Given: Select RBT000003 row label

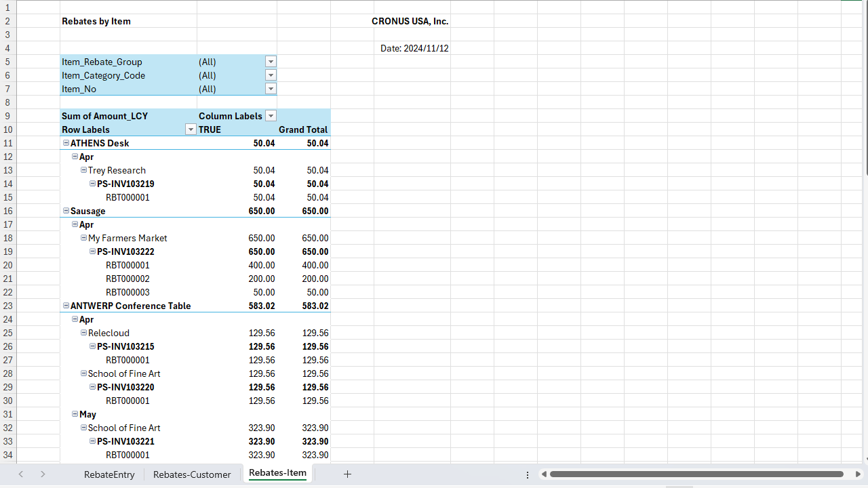Looking at the screenshot, I should [x=128, y=292].
